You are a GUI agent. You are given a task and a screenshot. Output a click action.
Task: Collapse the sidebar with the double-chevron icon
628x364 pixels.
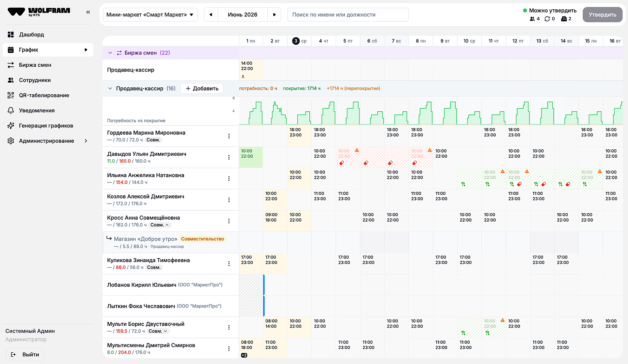point(88,12)
